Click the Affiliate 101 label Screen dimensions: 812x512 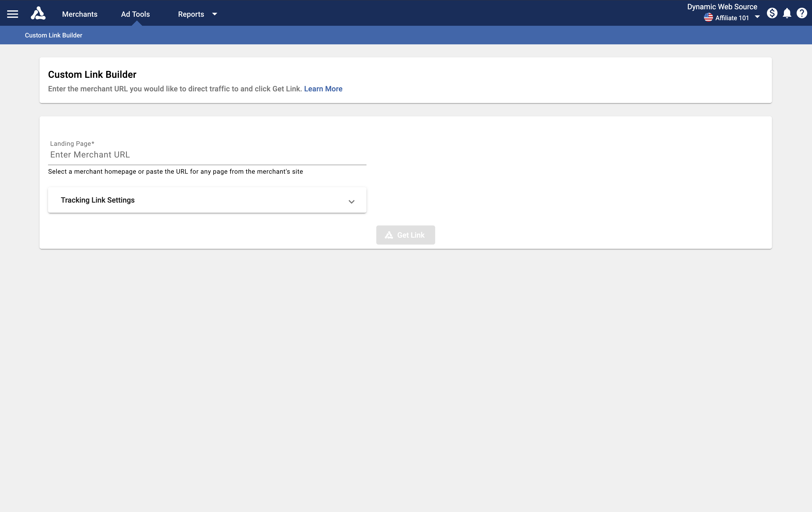tap(732, 18)
